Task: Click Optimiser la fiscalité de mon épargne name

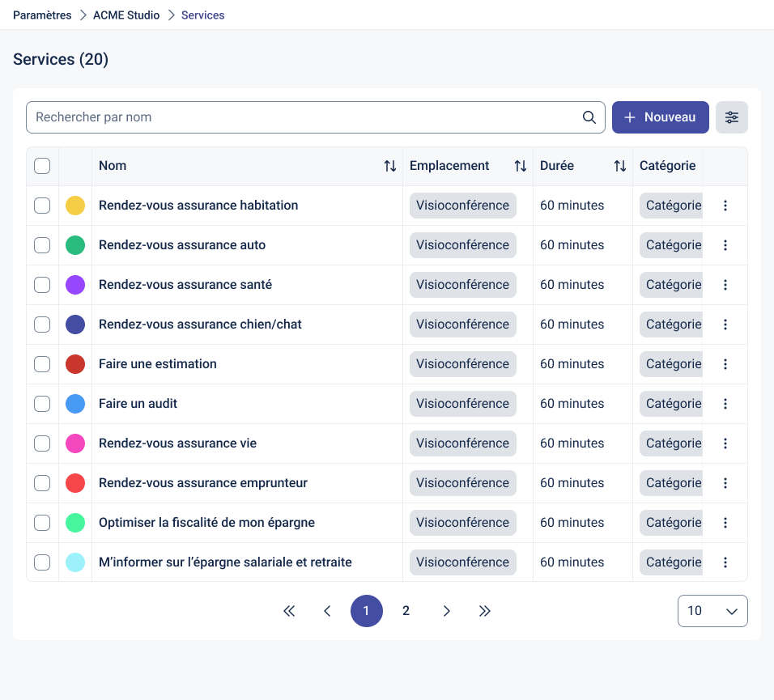Action: click(206, 523)
